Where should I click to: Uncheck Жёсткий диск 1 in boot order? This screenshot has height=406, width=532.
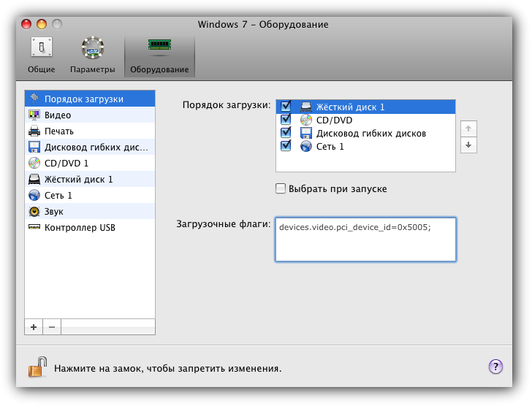click(x=286, y=106)
